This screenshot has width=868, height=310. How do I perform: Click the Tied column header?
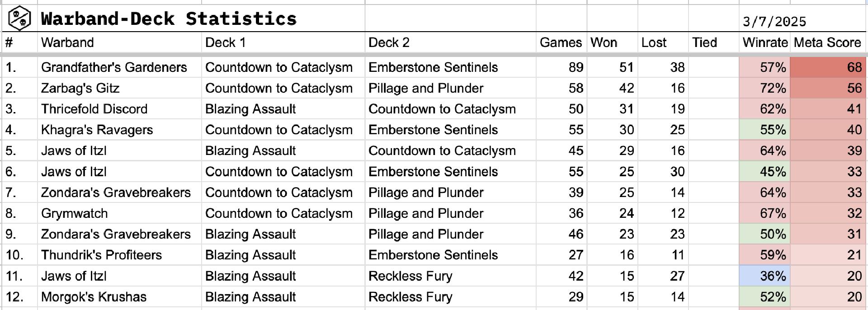[713, 42]
